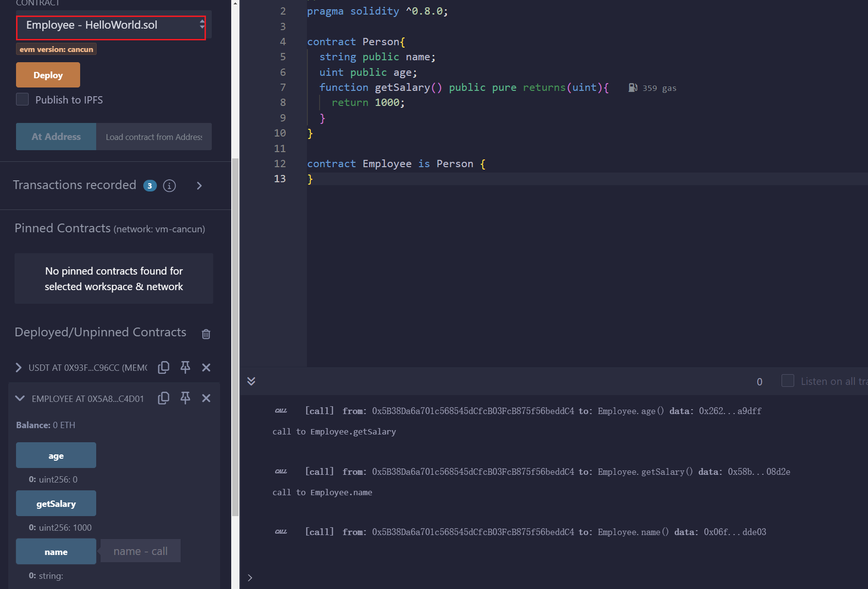The height and width of the screenshot is (589, 868).
Task: Collapse the EMPLOYEE deployed contract
Action: pyautogui.click(x=20, y=398)
